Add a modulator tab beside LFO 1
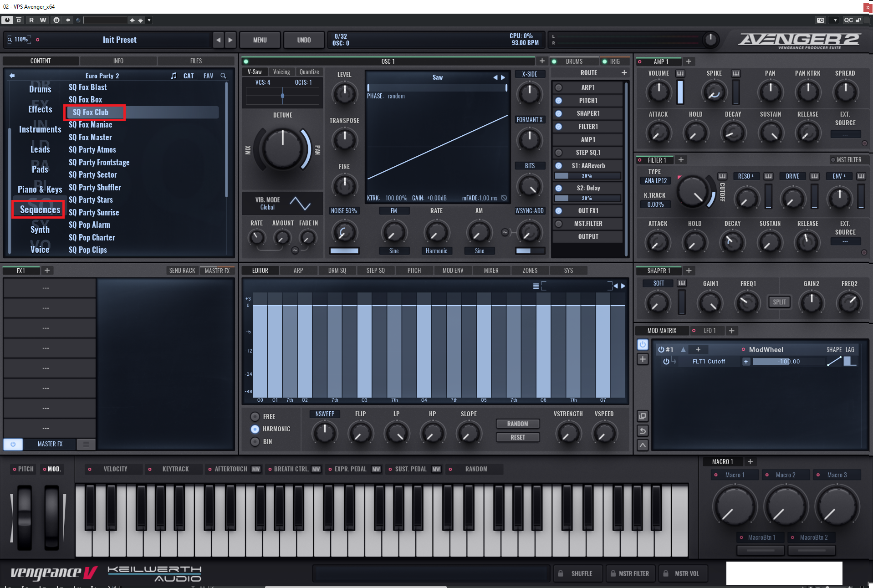 pyautogui.click(x=731, y=331)
